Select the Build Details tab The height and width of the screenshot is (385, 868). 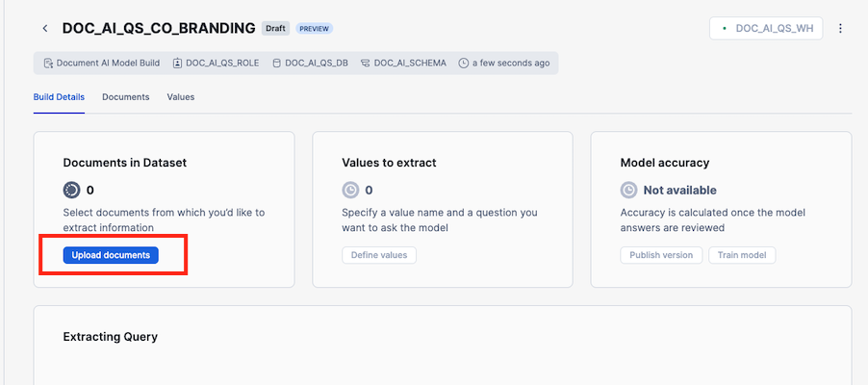(x=59, y=97)
